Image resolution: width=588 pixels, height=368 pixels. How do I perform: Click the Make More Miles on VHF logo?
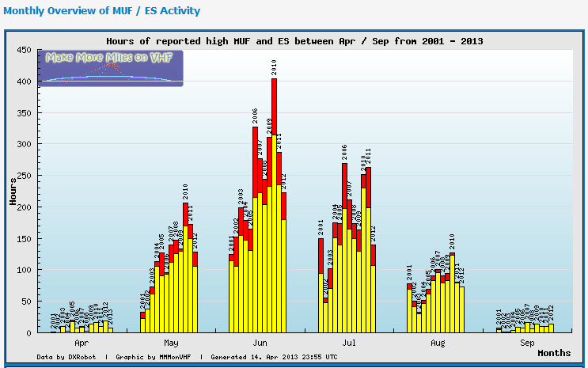(114, 67)
